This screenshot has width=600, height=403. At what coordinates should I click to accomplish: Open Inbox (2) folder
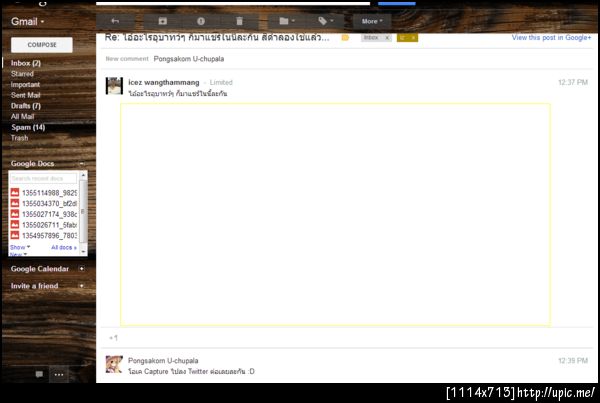tap(26, 63)
